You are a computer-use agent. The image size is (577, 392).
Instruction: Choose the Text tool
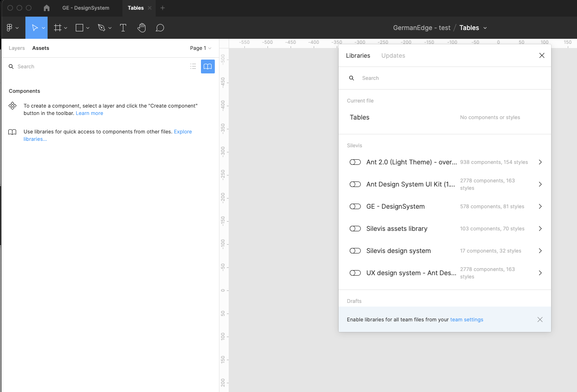[x=123, y=28]
